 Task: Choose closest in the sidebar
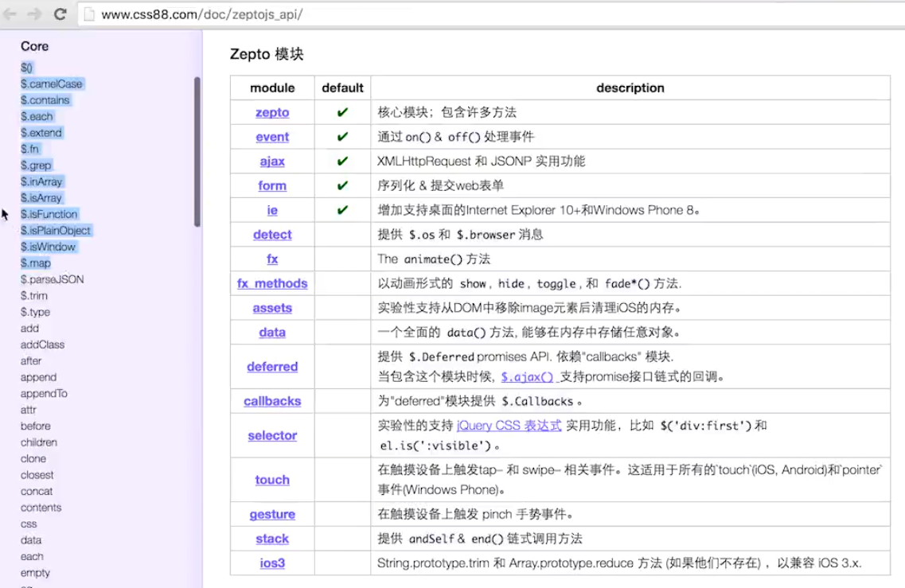click(x=37, y=475)
